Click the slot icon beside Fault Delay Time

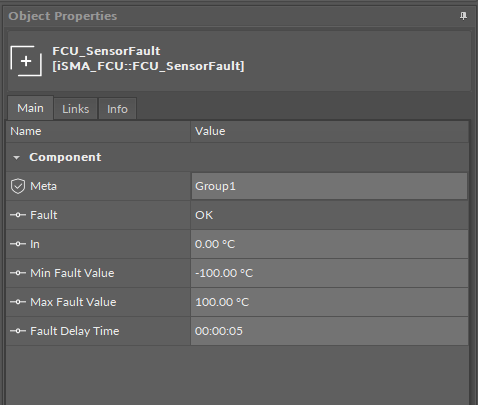coord(18,331)
